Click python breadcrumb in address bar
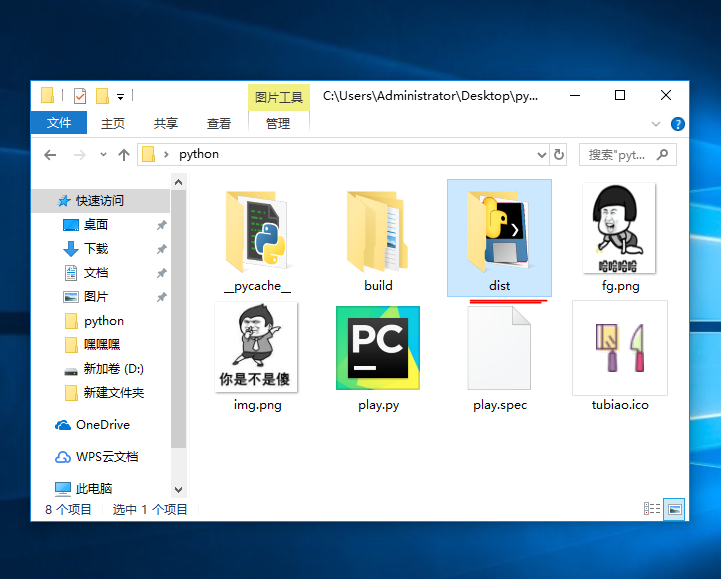Screen dimensions: 721x579 click(x=199, y=154)
